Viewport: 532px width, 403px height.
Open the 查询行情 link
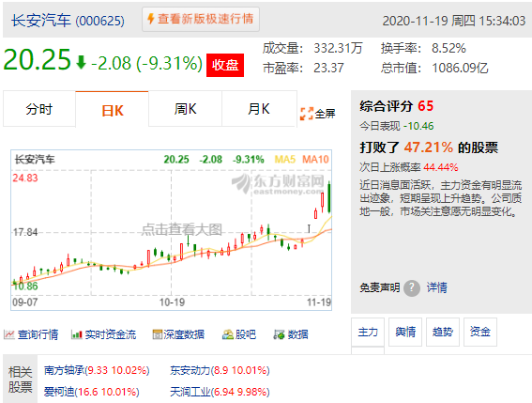(x=38, y=334)
